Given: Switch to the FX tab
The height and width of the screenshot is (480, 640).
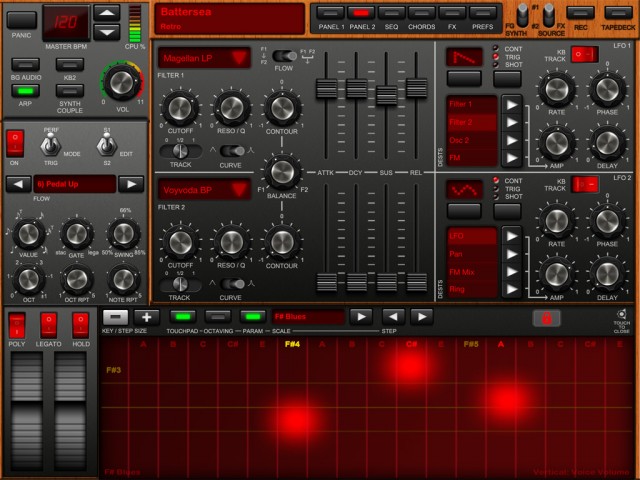Looking at the screenshot, I should click(451, 13).
